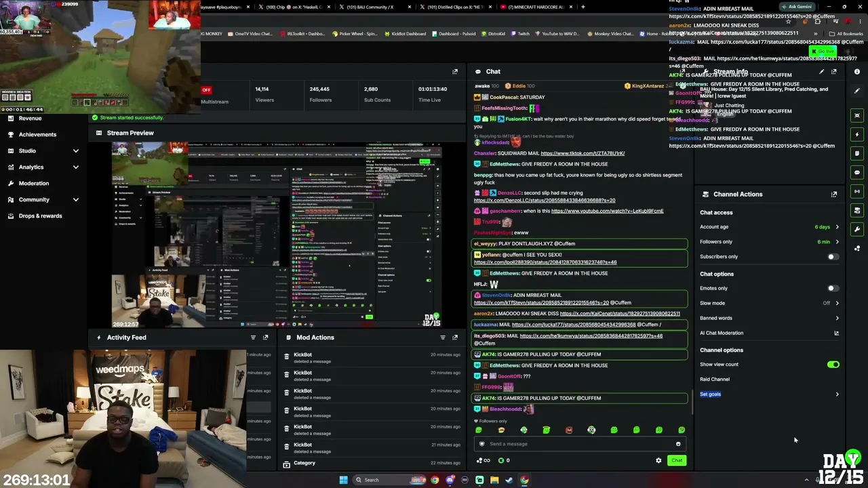The height and width of the screenshot is (488, 868).
Task: Switch to BAU Community / X tab
Action: point(375,7)
